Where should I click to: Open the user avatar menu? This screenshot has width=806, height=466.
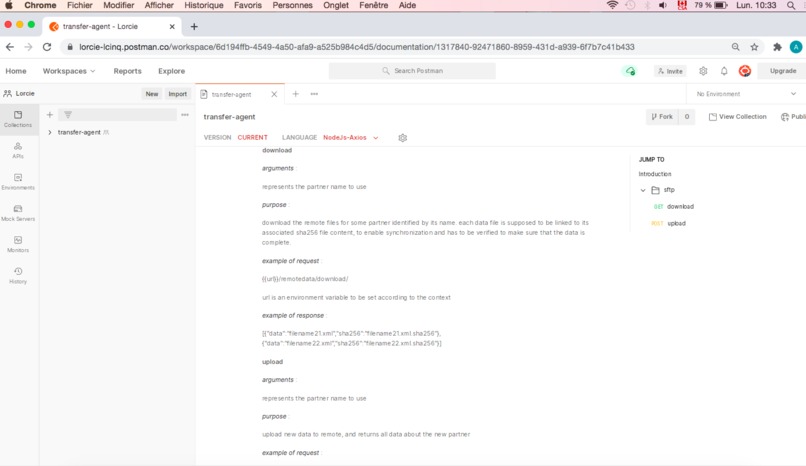[x=744, y=71]
